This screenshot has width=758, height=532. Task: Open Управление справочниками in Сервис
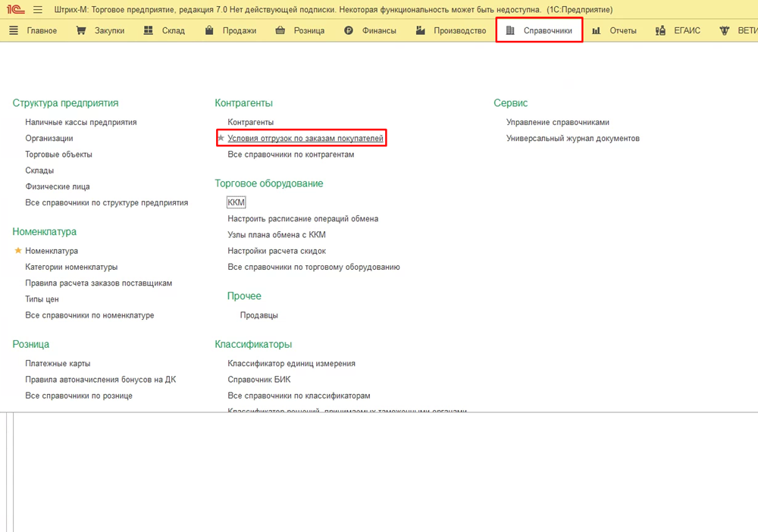557,122
